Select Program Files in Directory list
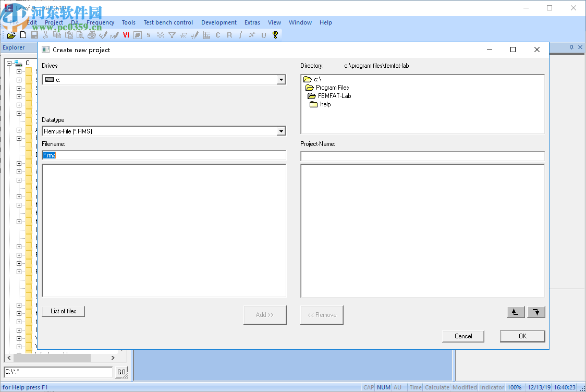This screenshot has height=392, width=586. (x=327, y=88)
